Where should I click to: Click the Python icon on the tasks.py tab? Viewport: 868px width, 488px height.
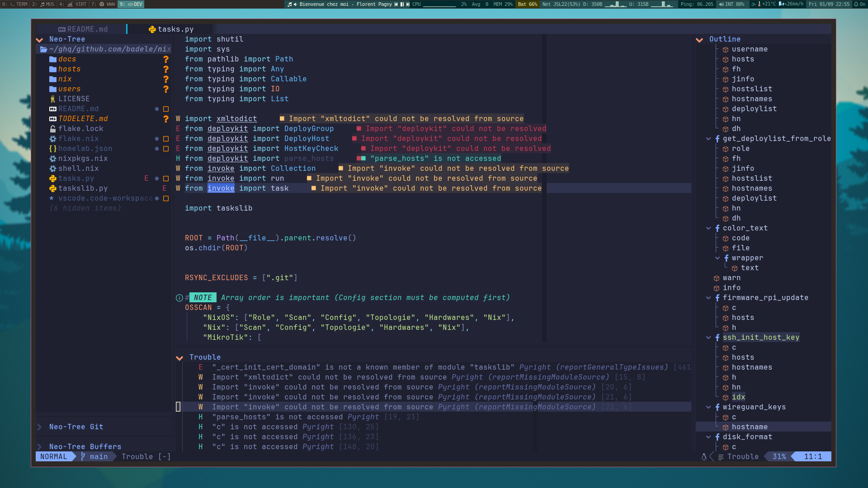click(x=152, y=29)
